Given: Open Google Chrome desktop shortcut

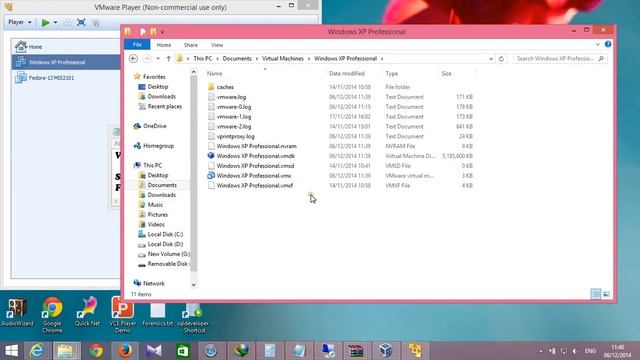Looking at the screenshot, I should click(x=52, y=315).
